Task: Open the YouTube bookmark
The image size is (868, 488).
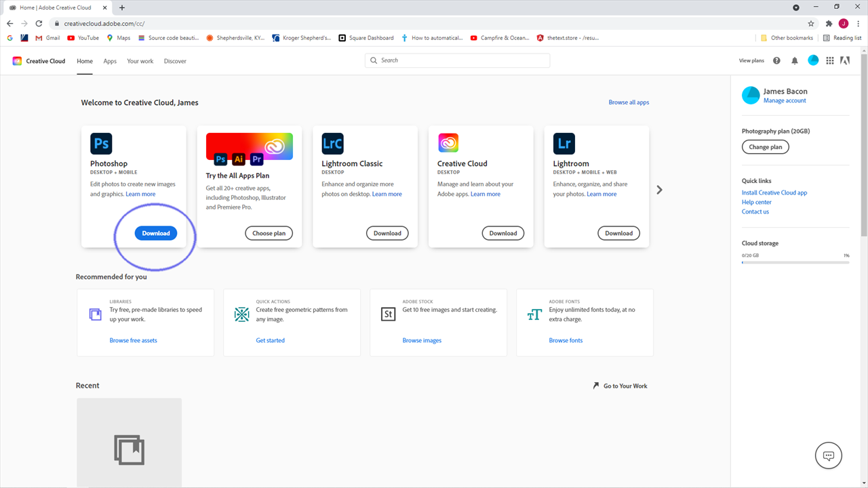Action: click(x=83, y=38)
